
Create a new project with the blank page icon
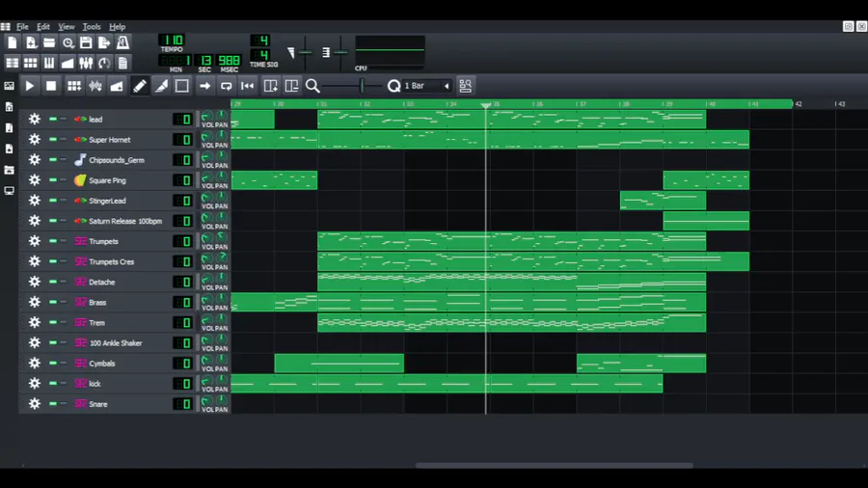13,42
